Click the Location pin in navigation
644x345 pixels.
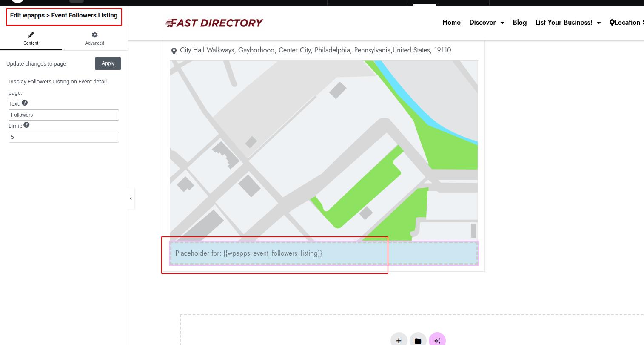(x=612, y=23)
